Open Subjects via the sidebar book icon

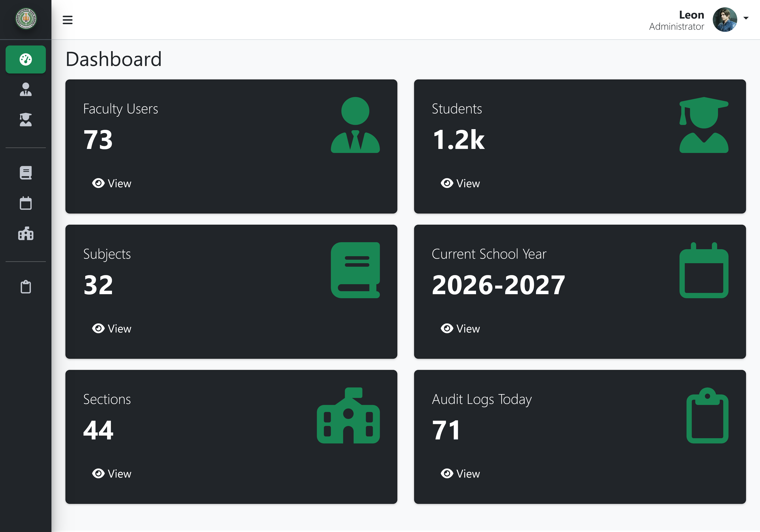click(x=26, y=173)
